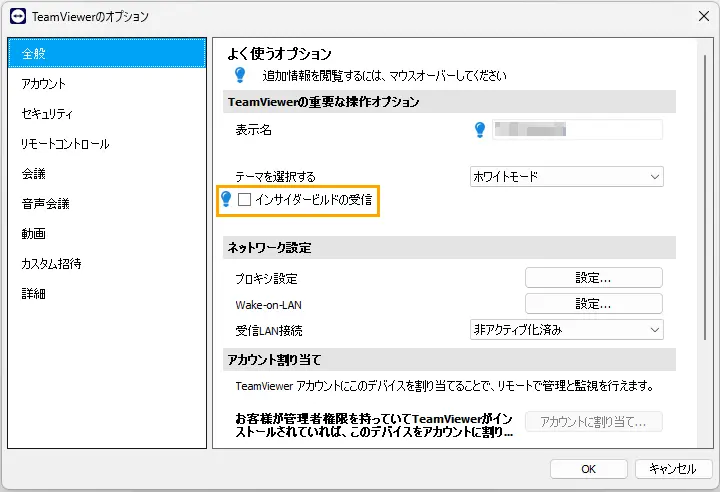Open the セキュリティ category
Viewport: 720px width, 492px height.
click(x=107, y=113)
